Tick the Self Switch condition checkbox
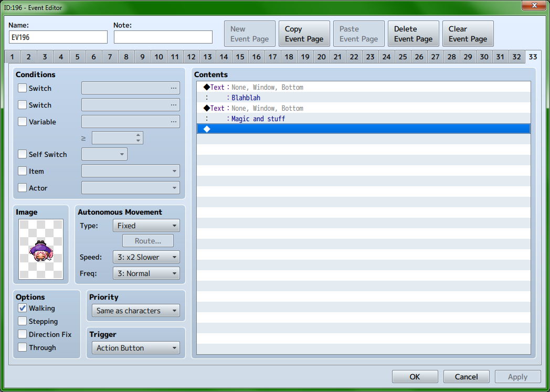This screenshot has height=392, width=550. click(22, 154)
